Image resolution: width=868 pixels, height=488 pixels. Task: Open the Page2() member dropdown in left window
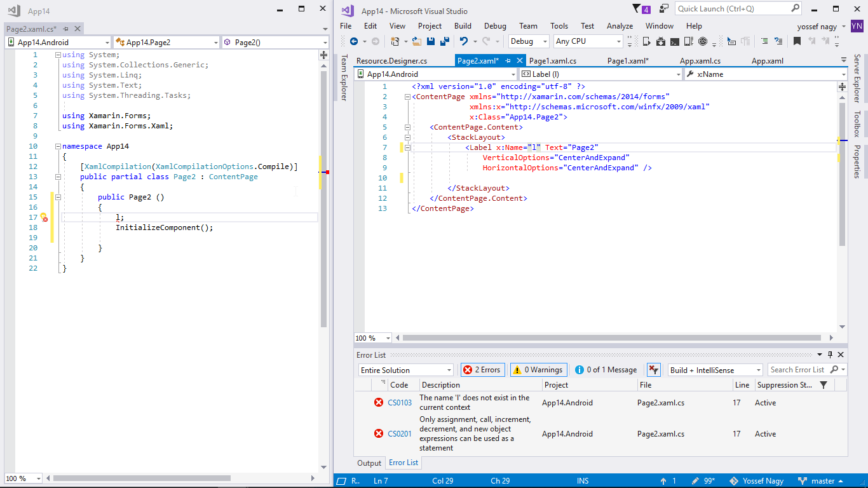[275, 43]
